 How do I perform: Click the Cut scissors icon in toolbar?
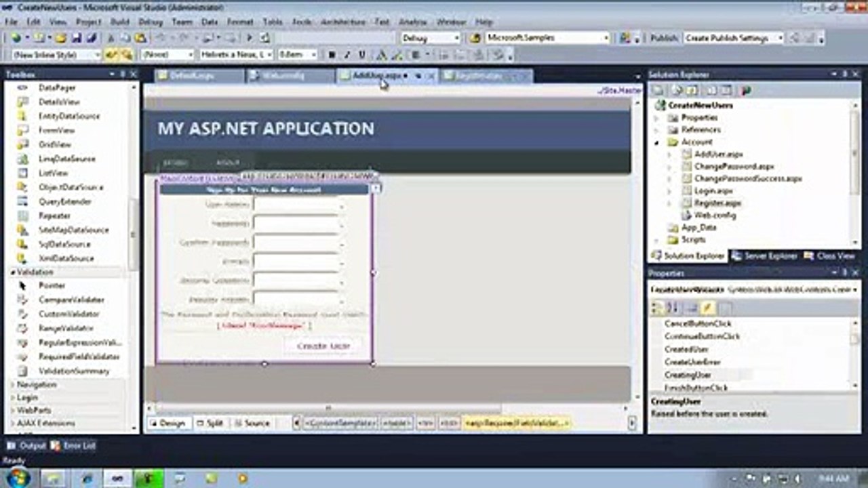point(111,38)
